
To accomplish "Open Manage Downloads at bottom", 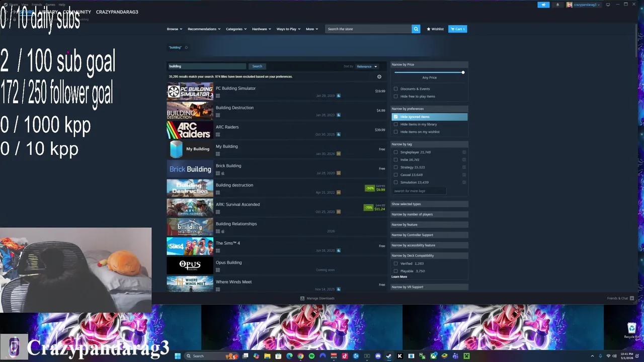I will tap(317, 298).
